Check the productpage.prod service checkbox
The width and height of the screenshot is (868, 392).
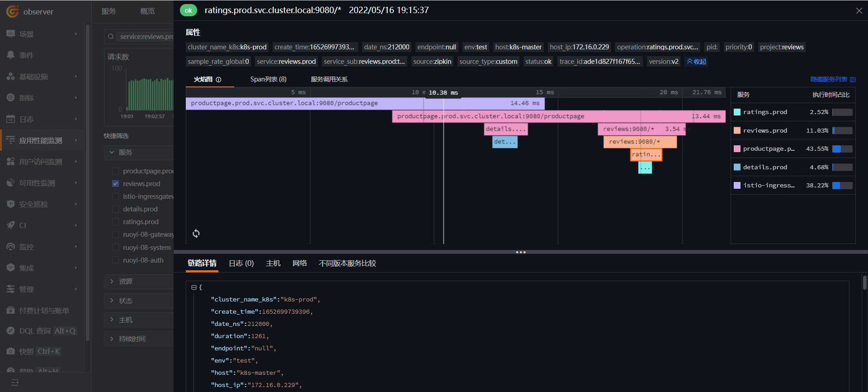115,171
